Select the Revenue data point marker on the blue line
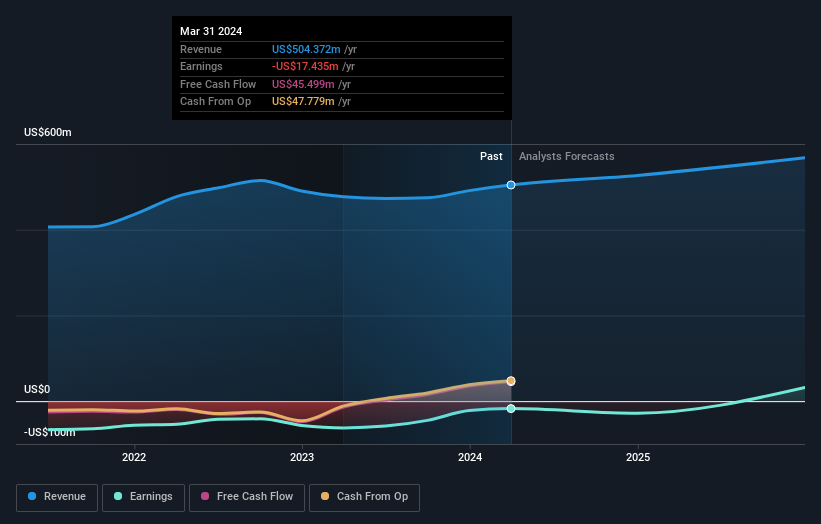Screen dimensions: 821x524 click(511, 185)
